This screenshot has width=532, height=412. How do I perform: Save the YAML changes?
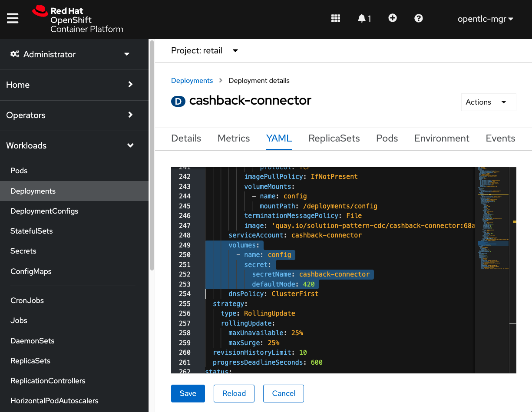[x=188, y=393]
